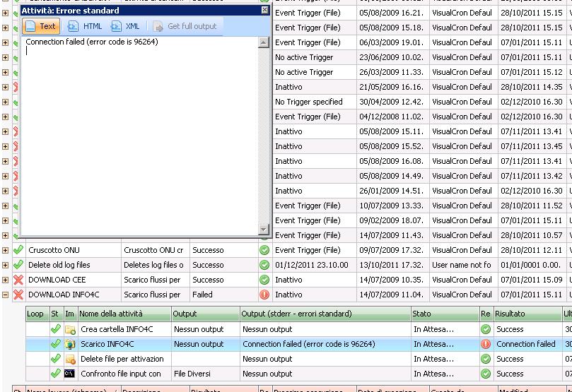The width and height of the screenshot is (572, 392).
Task: Sort tasks by Nome della attività column
Action: [124, 314]
